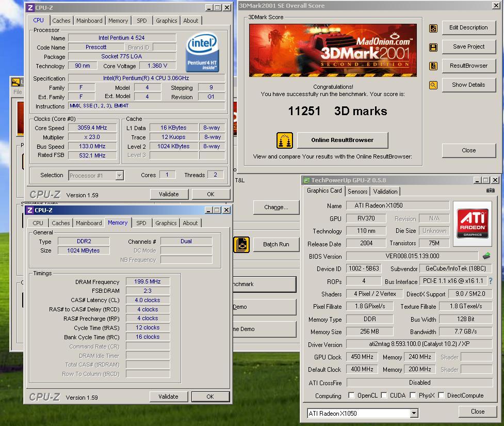Click the Change... button in 3DMark main window
This screenshot has width=504, height=426.
click(x=276, y=207)
